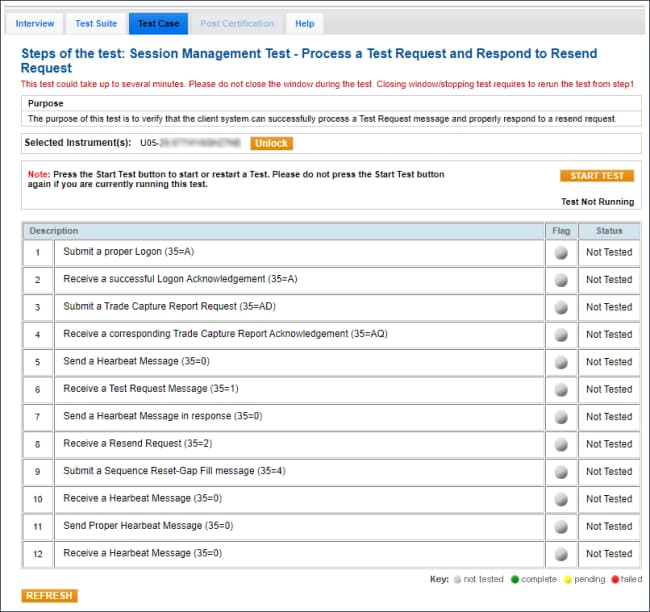The width and height of the screenshot is (650, 612).
Task: Click the flag icon for step 12
Action: (561, 554)
